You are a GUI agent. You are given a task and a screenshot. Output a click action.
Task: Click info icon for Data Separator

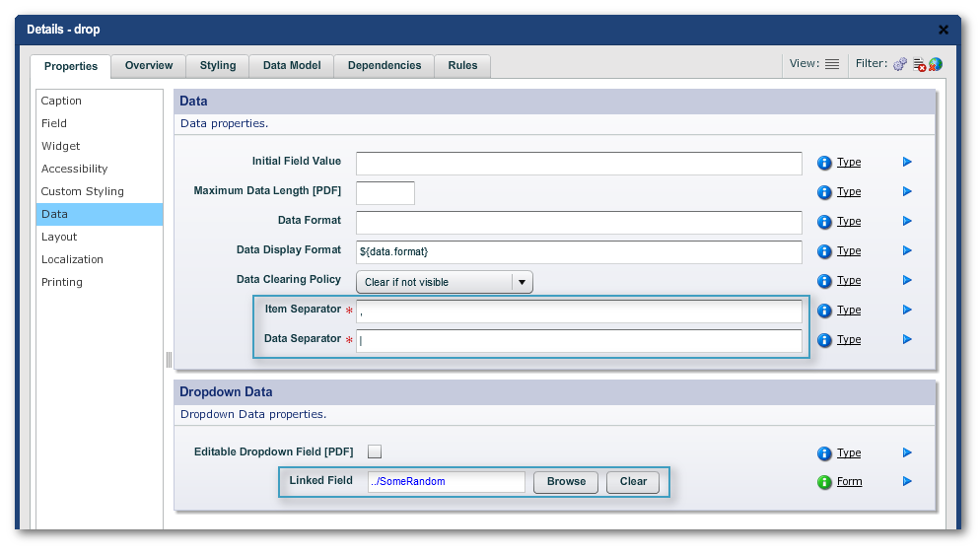point(824,340)
